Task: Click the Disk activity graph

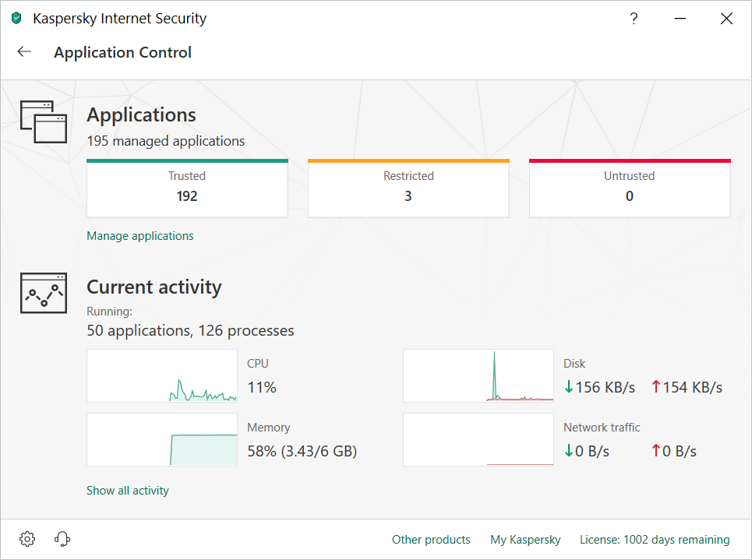Action: (x=478, y=375)
